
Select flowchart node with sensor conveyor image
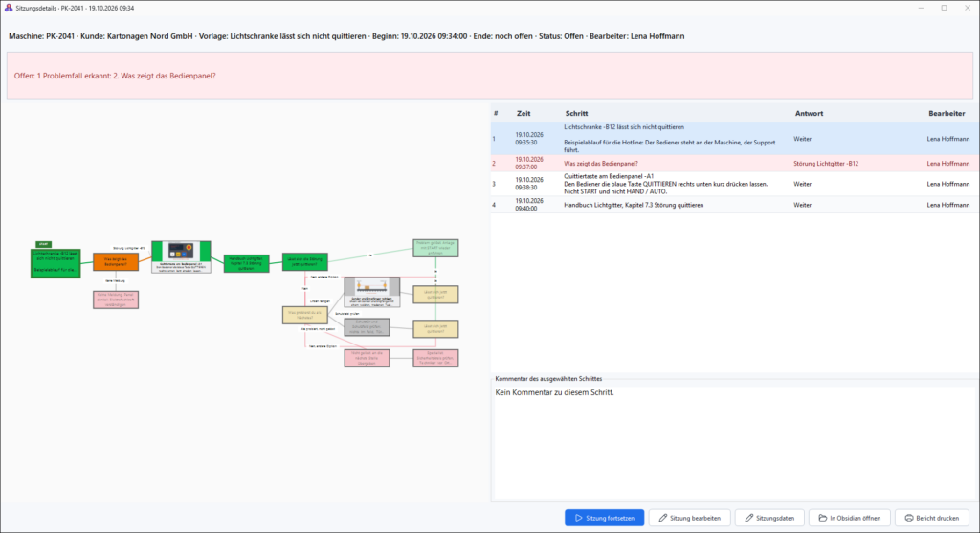click(372, 292)
